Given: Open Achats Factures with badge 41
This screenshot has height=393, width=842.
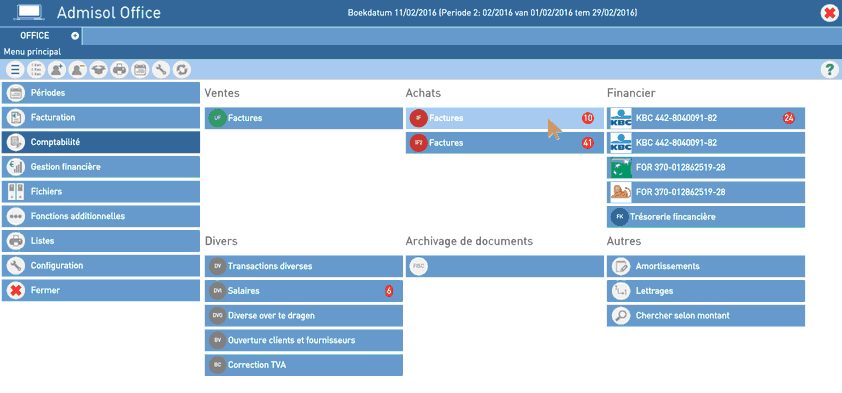Looking at the screenshot, I should (505, 143).
